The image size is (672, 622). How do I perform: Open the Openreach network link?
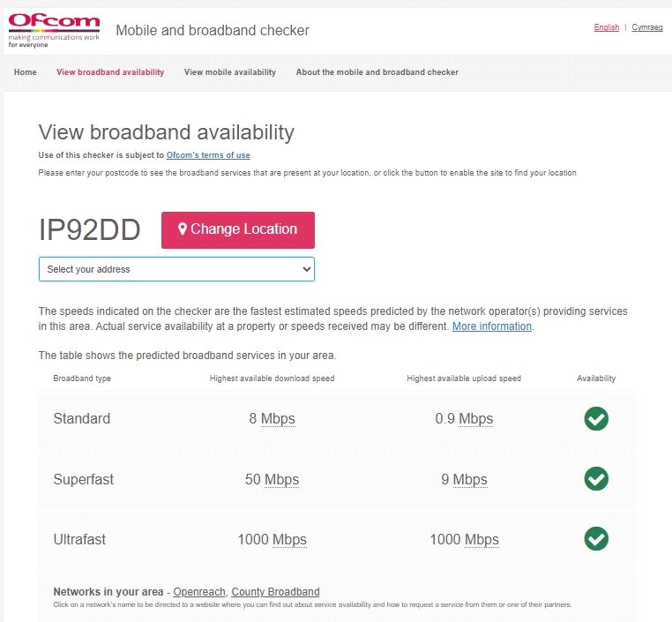point(199,592)
